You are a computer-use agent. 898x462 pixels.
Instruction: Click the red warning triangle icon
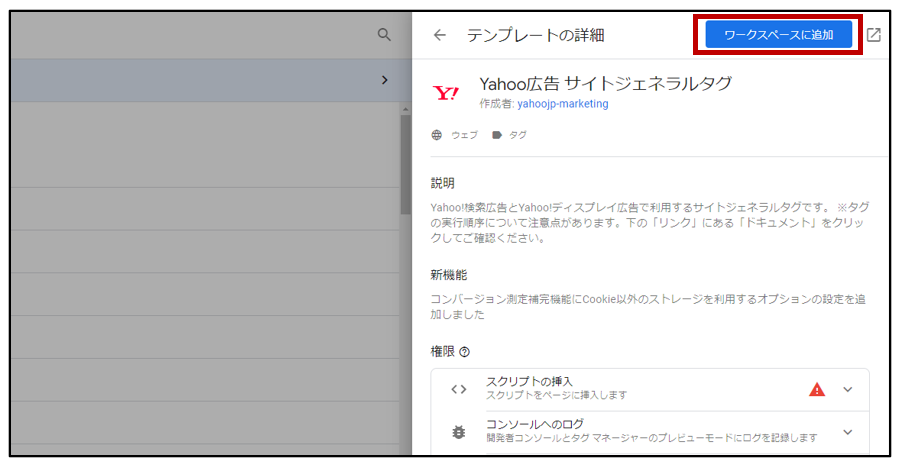(x=817, y=389)
